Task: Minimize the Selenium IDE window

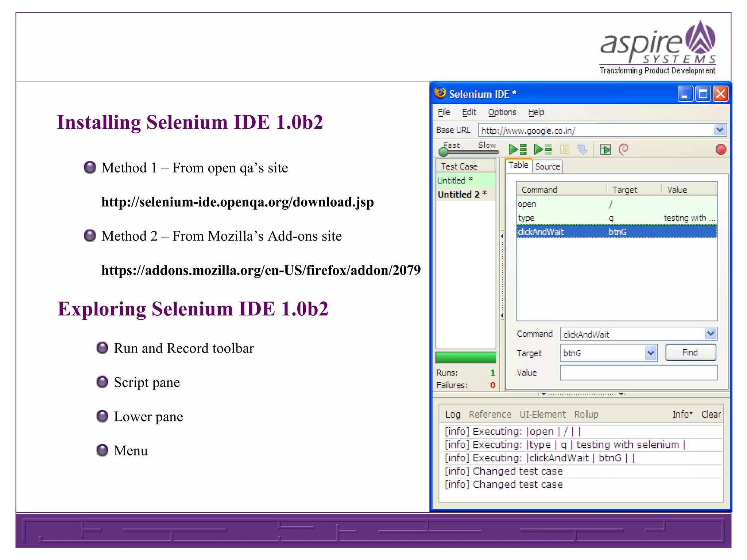Action: click(x=685, y=94)
